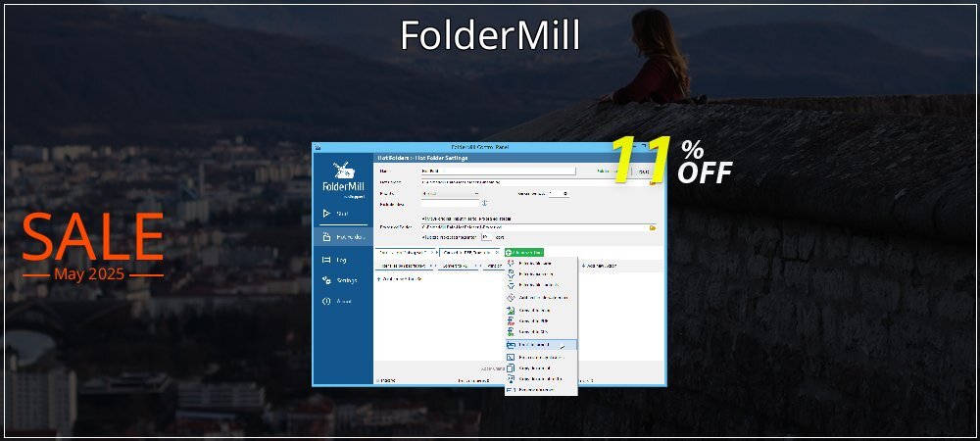This screenshot has height=441, width=980.
Task: Open the Priority dropdown
Action: coord(450,194)
